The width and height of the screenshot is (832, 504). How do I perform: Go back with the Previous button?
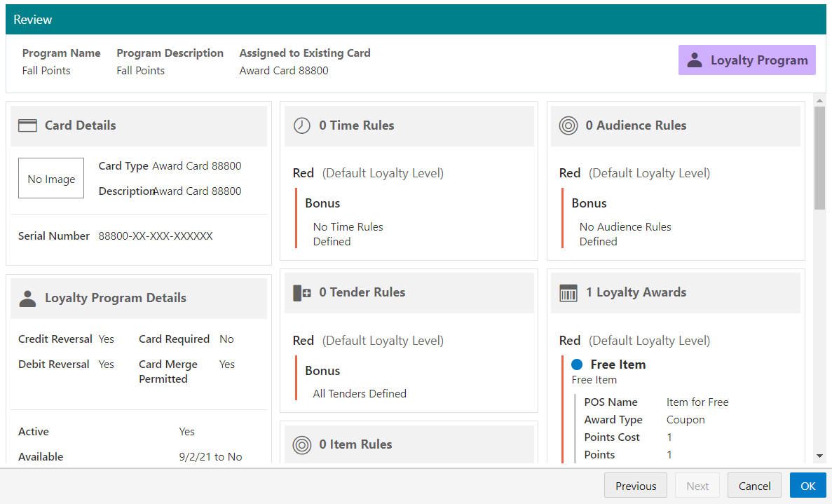click(636, 486)
